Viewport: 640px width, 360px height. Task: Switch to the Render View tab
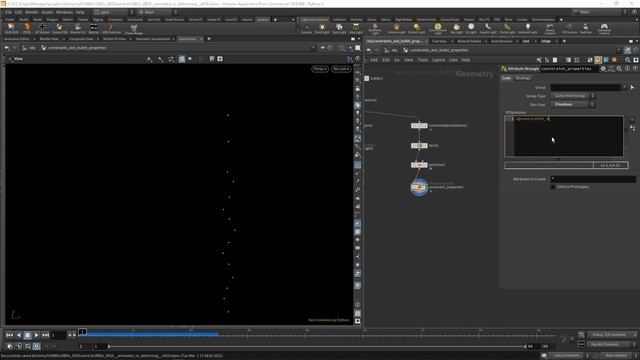point(49,39)
